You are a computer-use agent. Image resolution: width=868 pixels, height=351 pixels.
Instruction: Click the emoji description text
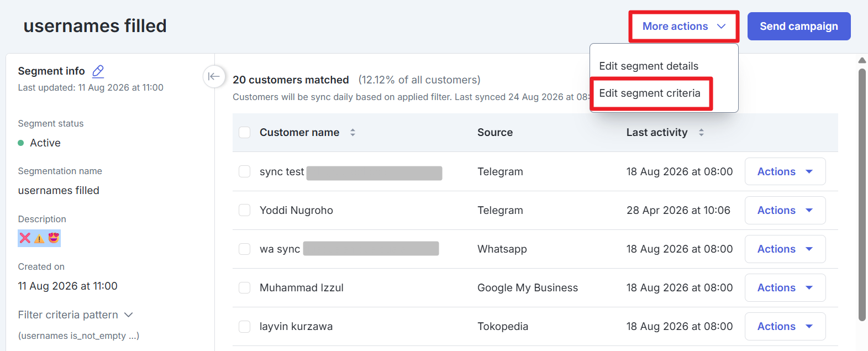click(39, 238)
